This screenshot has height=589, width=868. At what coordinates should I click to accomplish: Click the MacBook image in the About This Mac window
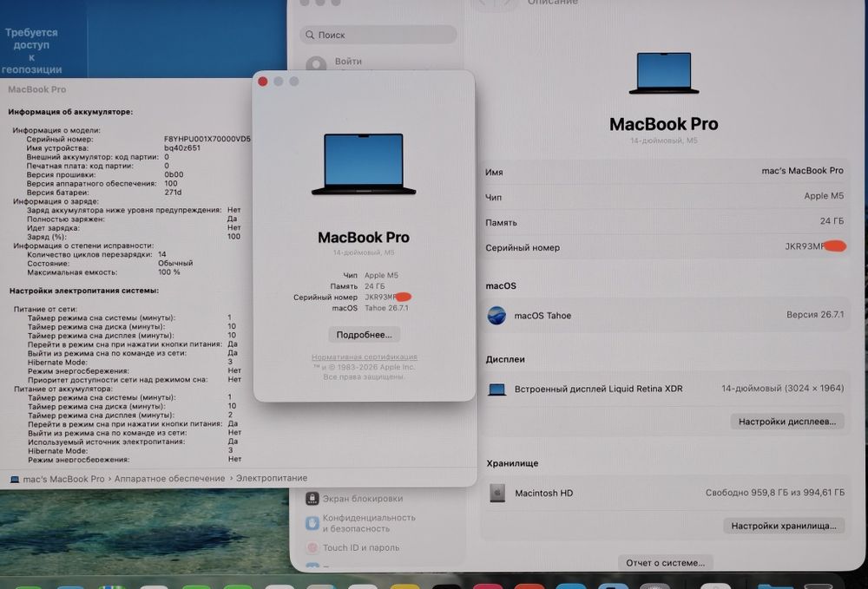click(x=364, y=164)
